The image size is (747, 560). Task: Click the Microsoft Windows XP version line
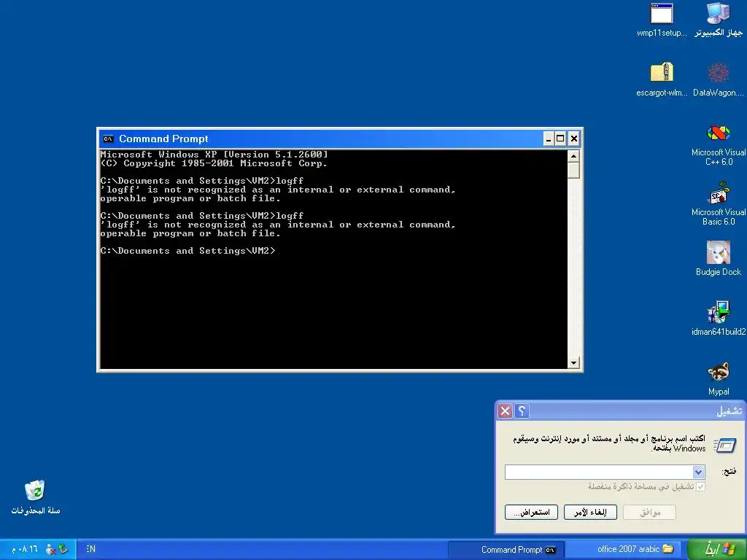click(x=214, y=155)
